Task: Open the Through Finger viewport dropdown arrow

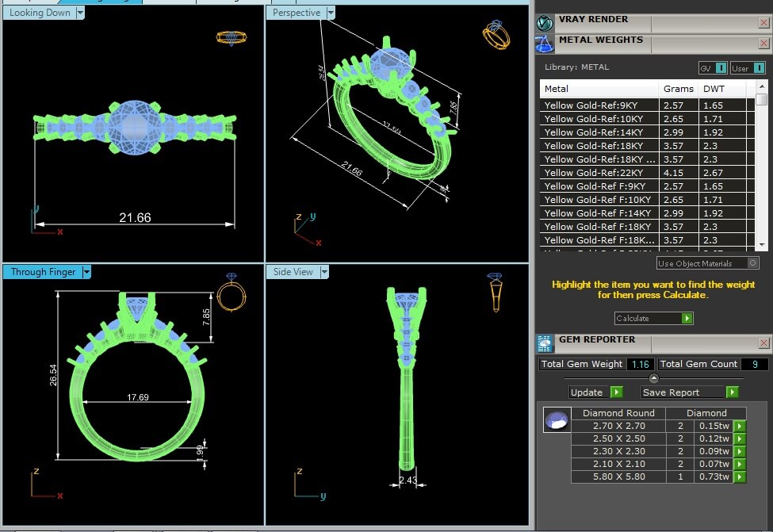Action: coord(86,272)
